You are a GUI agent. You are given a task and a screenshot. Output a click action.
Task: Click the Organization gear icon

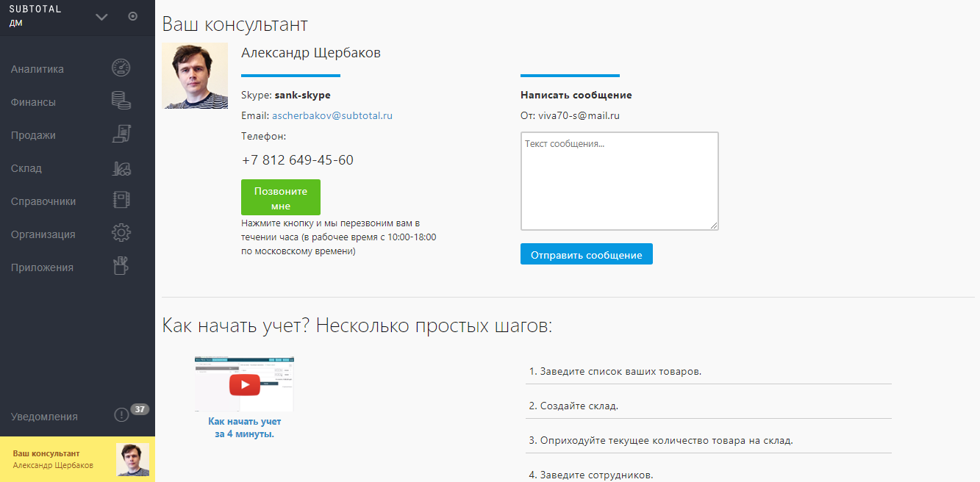coord(121,234)
